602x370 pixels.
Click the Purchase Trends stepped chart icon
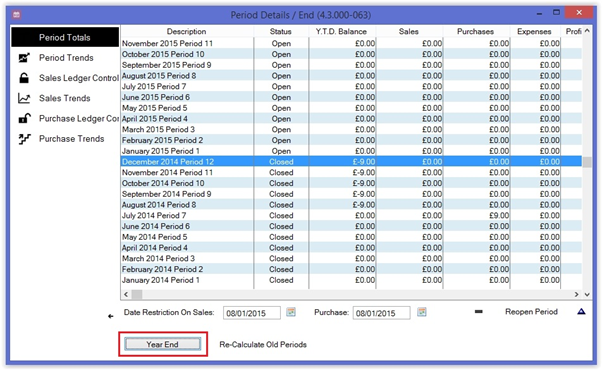[24, 139]
